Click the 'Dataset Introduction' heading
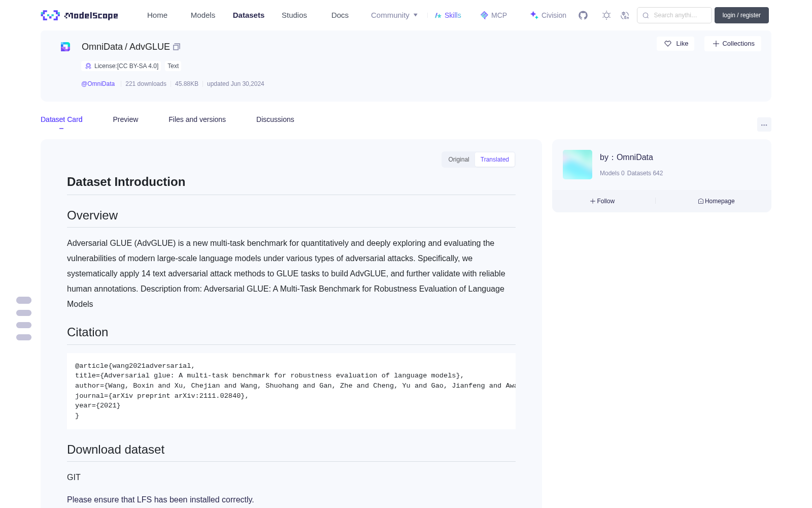812x508 pixels. click(126, 182)
